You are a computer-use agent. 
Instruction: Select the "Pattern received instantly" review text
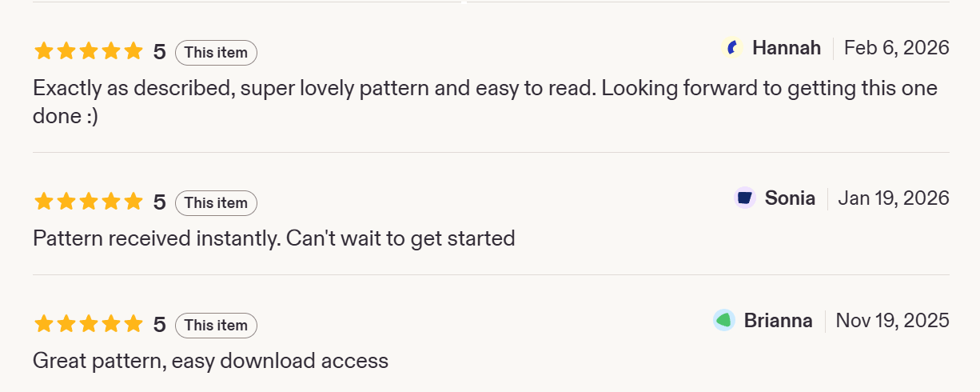pos(274,238)
